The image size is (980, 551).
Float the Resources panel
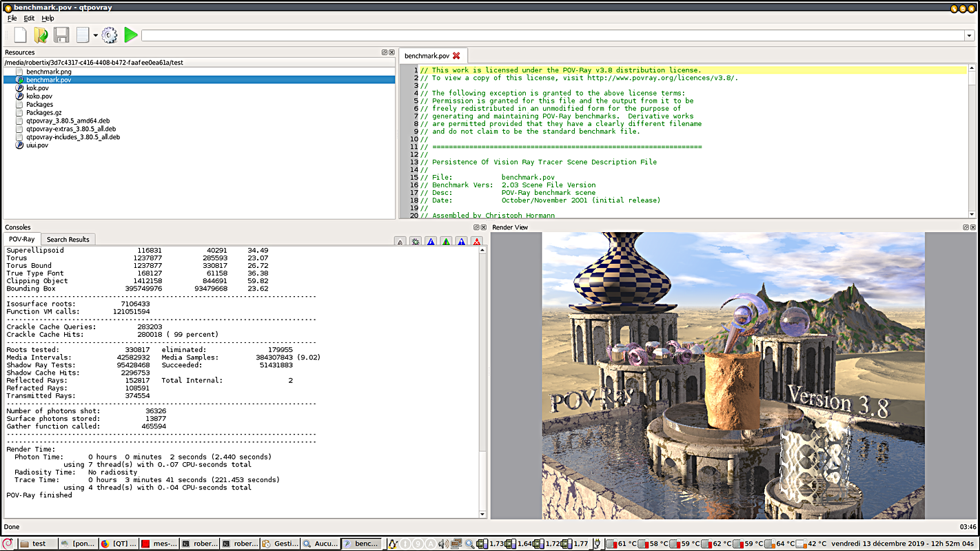[x=385, y=52]
